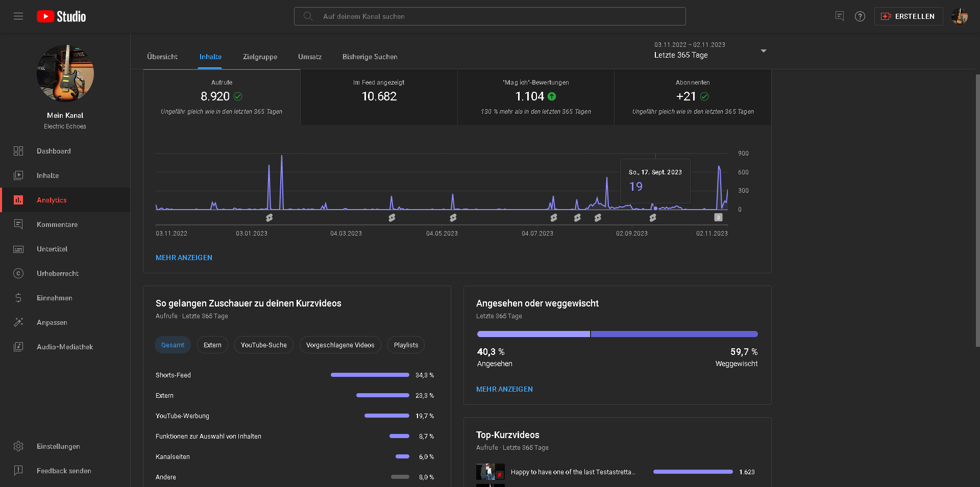Click MEHR ANZEIGEN below the views chart
980x487 pixels.
click(x=184, y=258)
